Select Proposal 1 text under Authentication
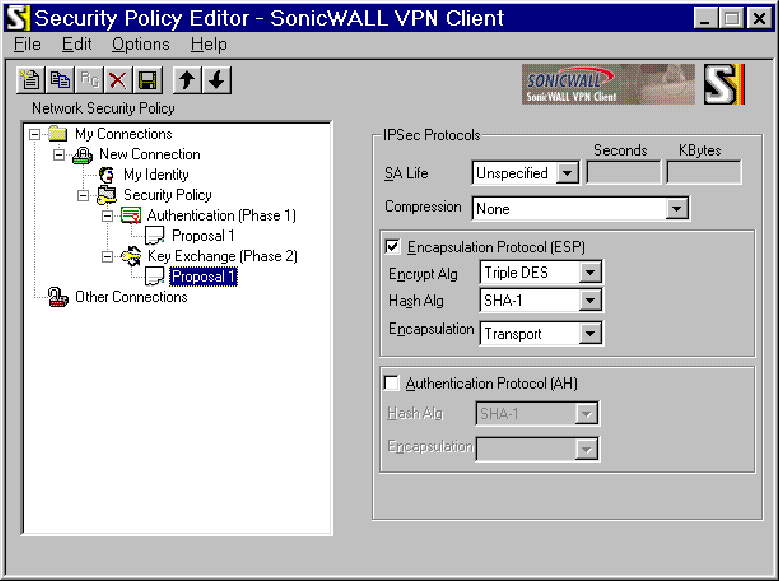 coord(203,236)
